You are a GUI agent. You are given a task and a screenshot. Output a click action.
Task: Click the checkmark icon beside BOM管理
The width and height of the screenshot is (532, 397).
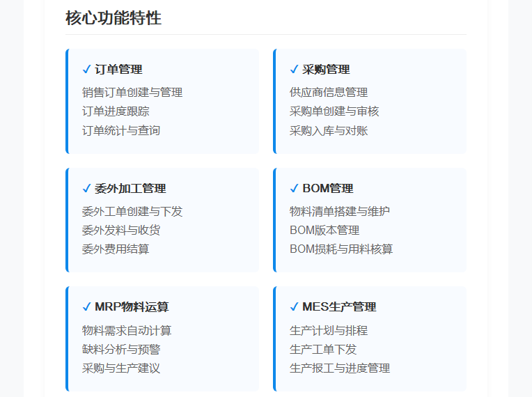pyautogui.click(x=294, y=188)
